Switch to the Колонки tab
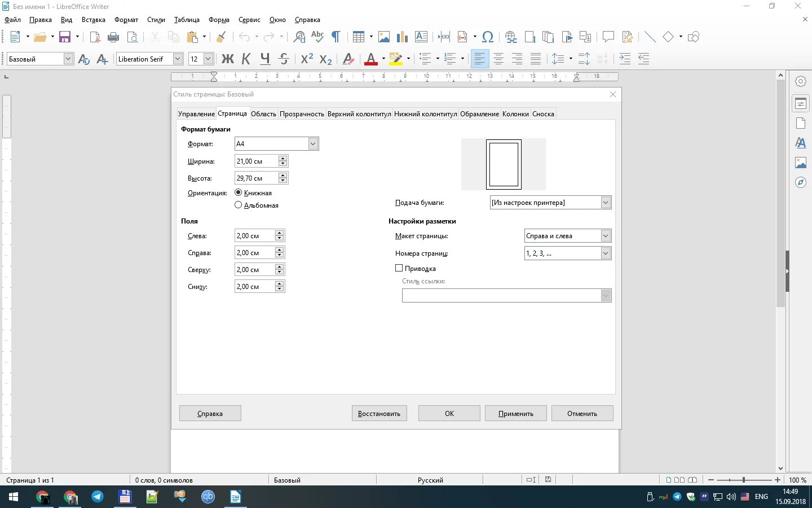The image size is (812, 508). click(515, 114)
